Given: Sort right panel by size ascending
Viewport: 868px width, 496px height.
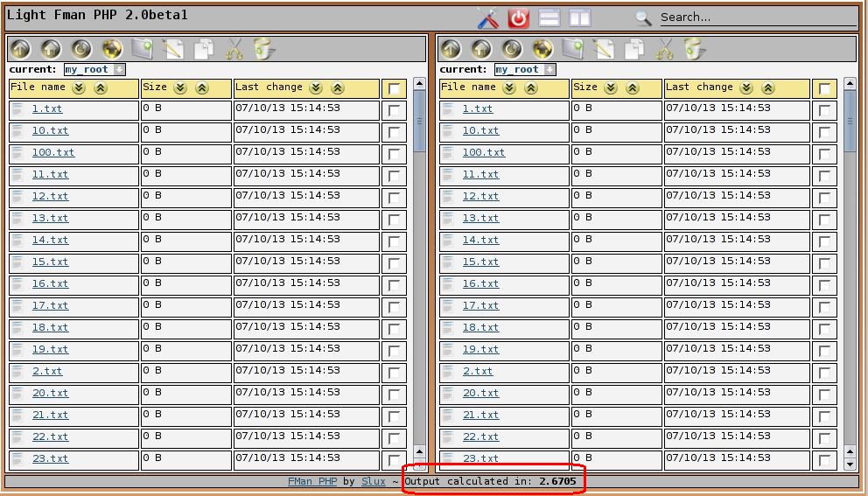Looking at the screenshot, I should click(632, 88).
